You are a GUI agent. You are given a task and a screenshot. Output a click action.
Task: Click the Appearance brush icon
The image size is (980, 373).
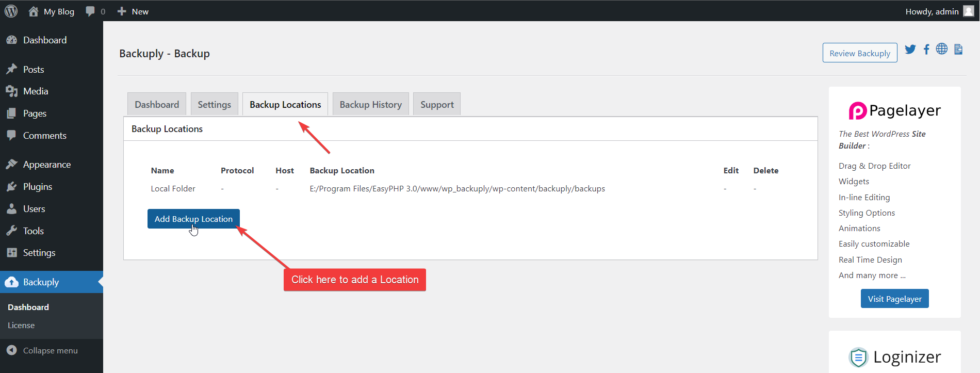point(11,164)
